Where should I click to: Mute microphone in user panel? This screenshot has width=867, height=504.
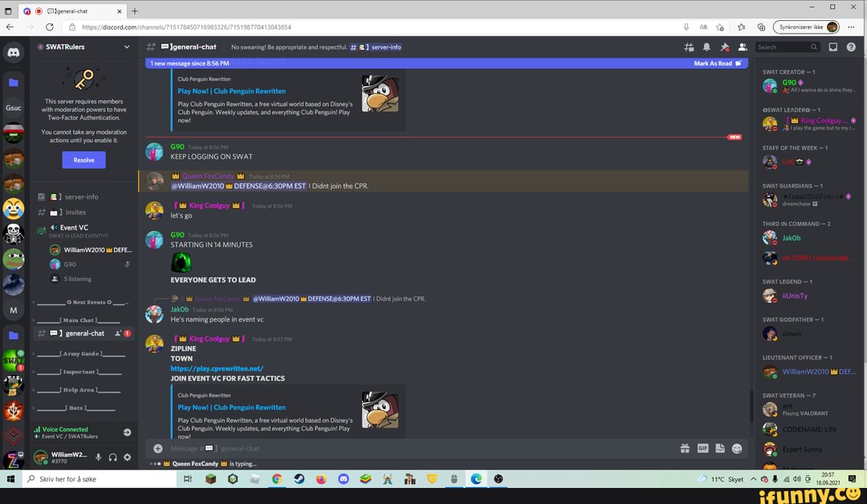tap(98, 457)
